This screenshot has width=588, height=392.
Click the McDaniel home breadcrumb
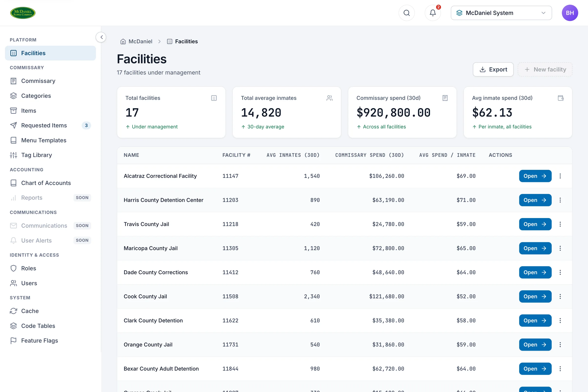pos(136,41)
